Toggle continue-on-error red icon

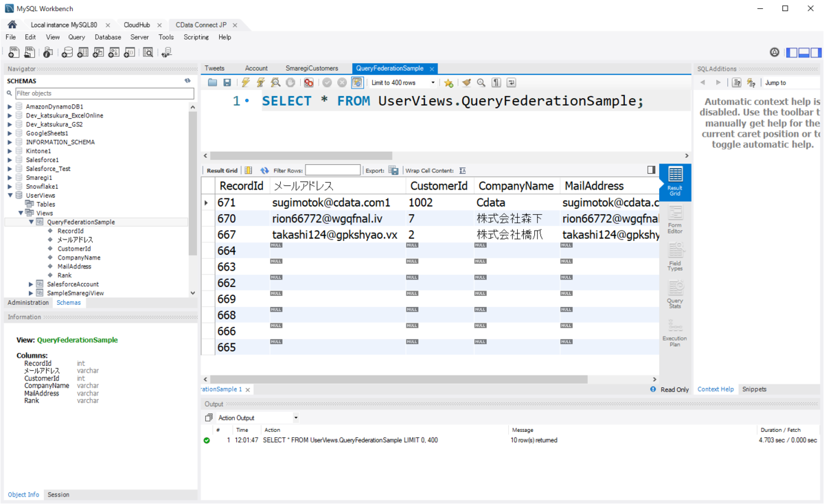point(309,82)
